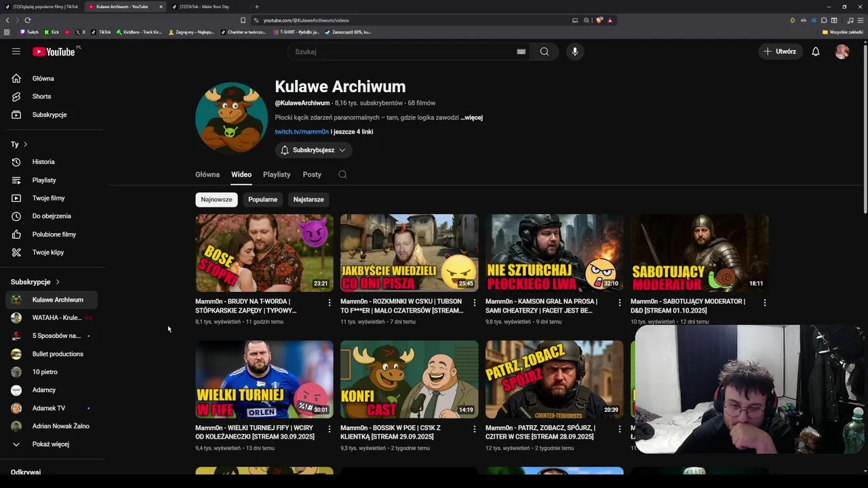This screenshot has width=868, height=488.
Task: Open the account avatar menu
Action: (x=842, y=52)
